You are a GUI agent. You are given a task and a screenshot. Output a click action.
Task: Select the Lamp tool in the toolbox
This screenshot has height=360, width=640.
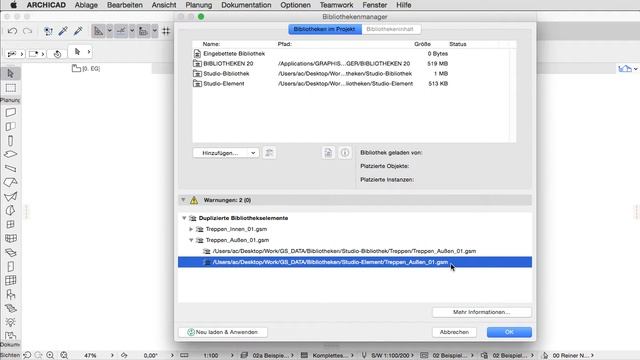click(x=11, y=322)
